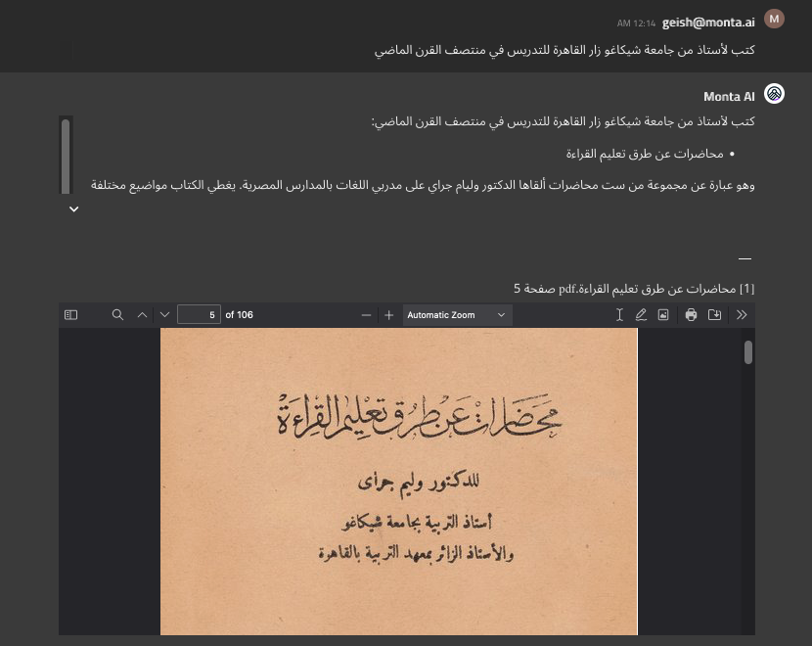Print the PDF using the printer icon
Image resolution: width=812 pixels, height=646 pixels.
[691, 314]
